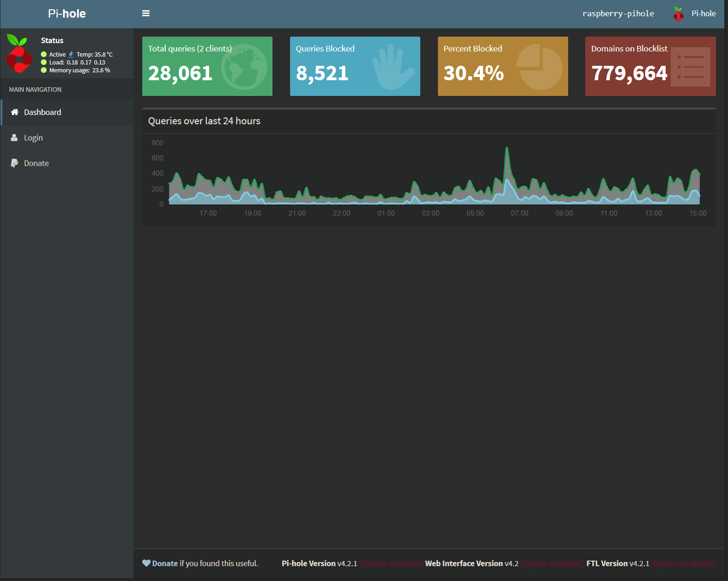Click the 800 label on the chart y-axis
This screenshot has width=728, height=581.
coord(158,143)
